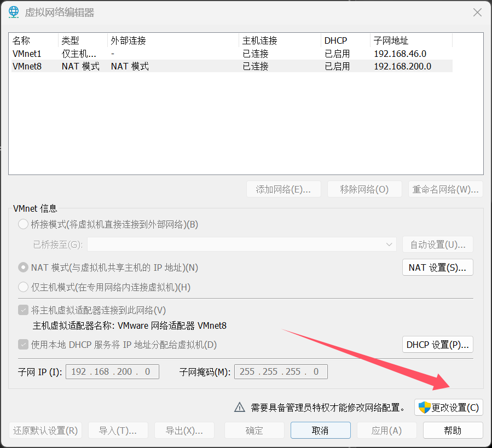Image resolution: width=492 pixels, height=448 pixels.
Task: Click 自动设置(U)... button
Action: [x=438, y=245]
